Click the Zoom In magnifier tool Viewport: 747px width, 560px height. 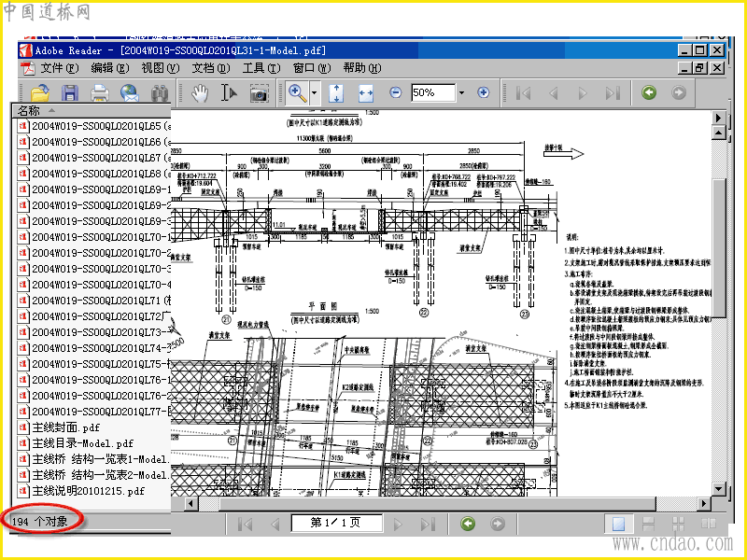pos(297,93)
